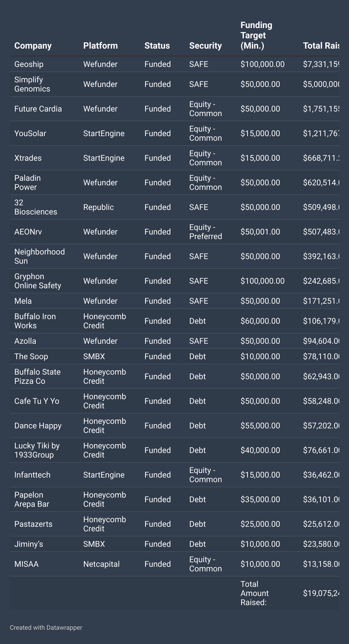Screen dimensions: 349x644
Task: Select the Geoship company cell
Action: 29,64
